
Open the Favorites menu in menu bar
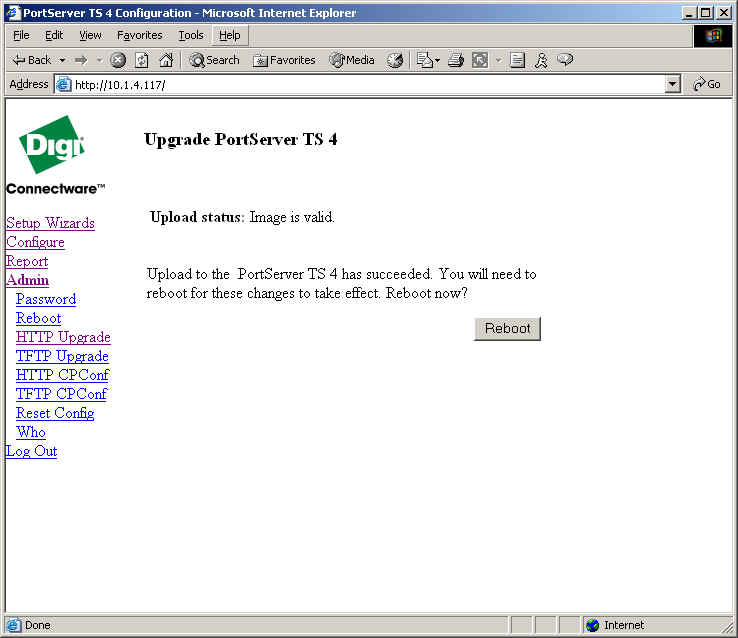(x=139, y=35)
